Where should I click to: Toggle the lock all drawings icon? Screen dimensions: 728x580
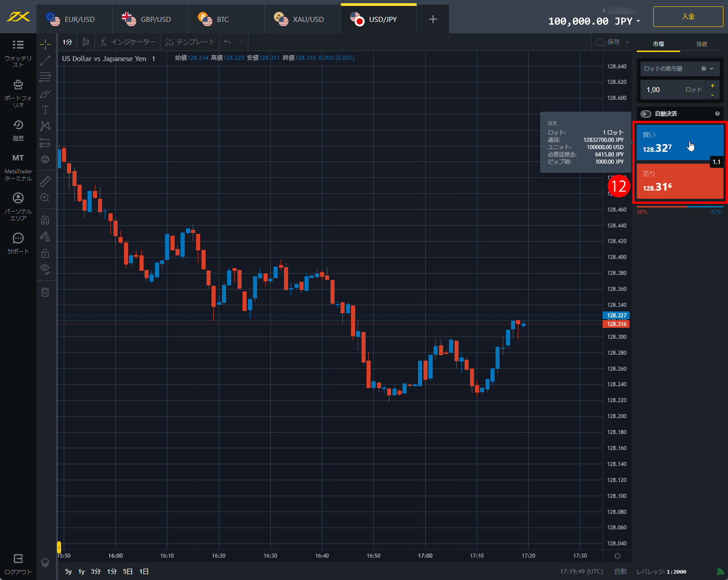point(45,253)
